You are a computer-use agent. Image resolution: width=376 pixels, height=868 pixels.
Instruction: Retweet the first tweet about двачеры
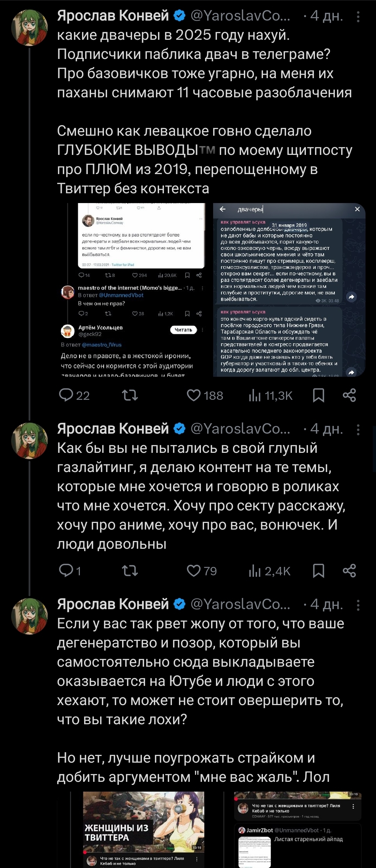tap(130, 395)
